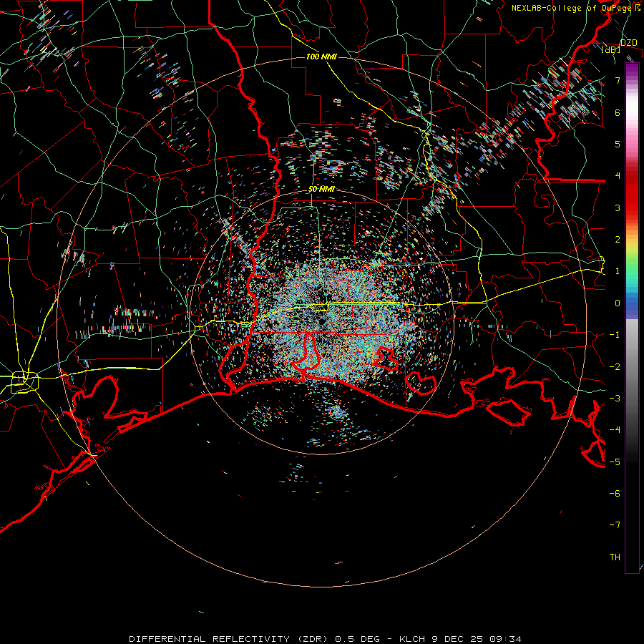644x644 pixels.
Task: Click the 4 value on color scale
Action: click(x=618, y=176)
